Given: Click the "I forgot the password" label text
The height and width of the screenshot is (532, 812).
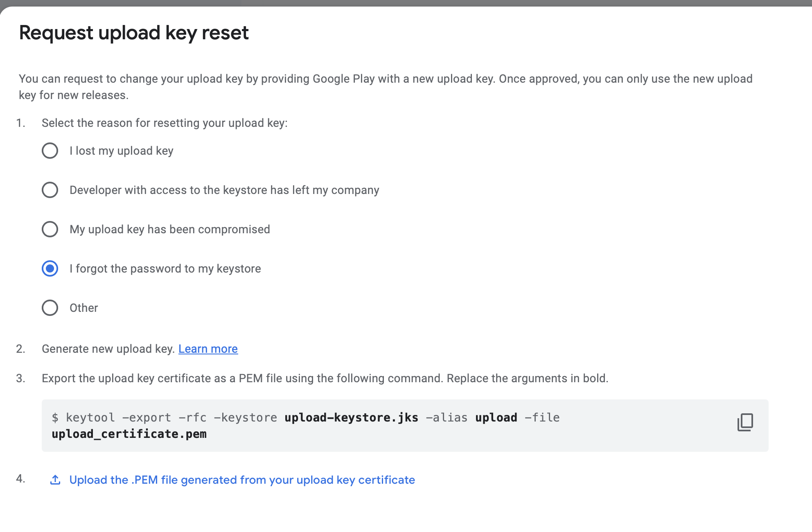Looking at the screenshot, I should pyautogui.click(x=165, y=268).
